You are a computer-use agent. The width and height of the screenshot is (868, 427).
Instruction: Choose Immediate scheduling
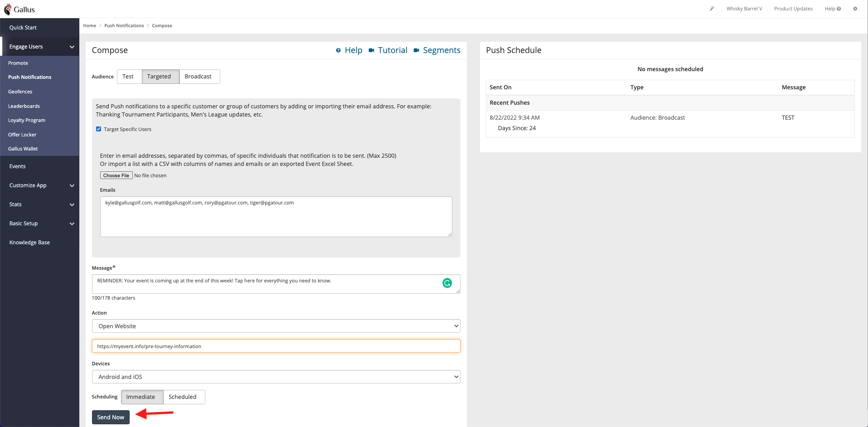142,397
